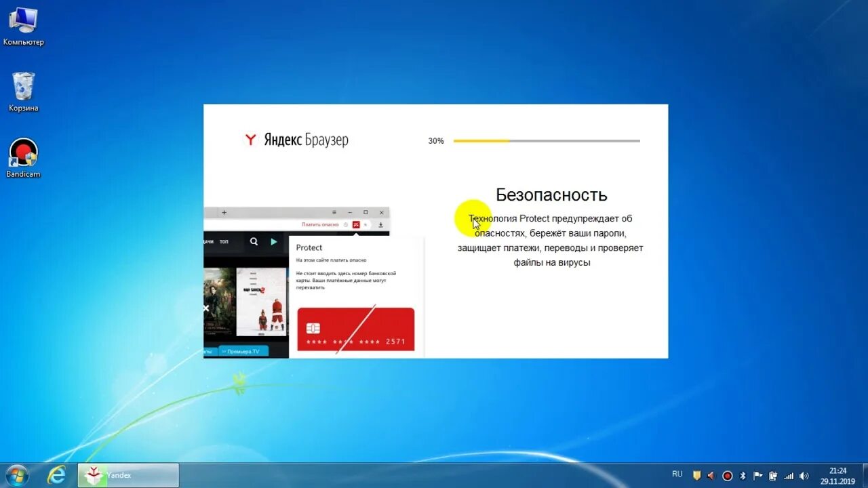
Task: Click the battery power tray icon
Action: [x=773, y=476]
